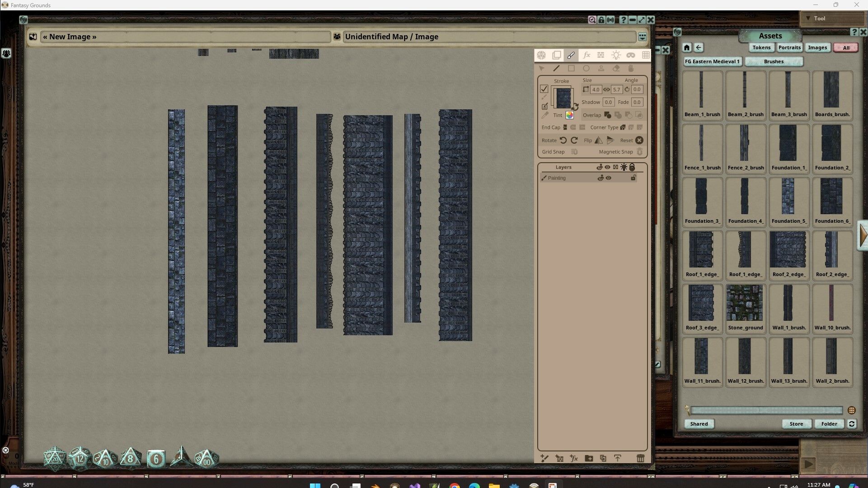Switch to the Portraits tab
This screenshot has height=488, width=868.
point(789,47)
